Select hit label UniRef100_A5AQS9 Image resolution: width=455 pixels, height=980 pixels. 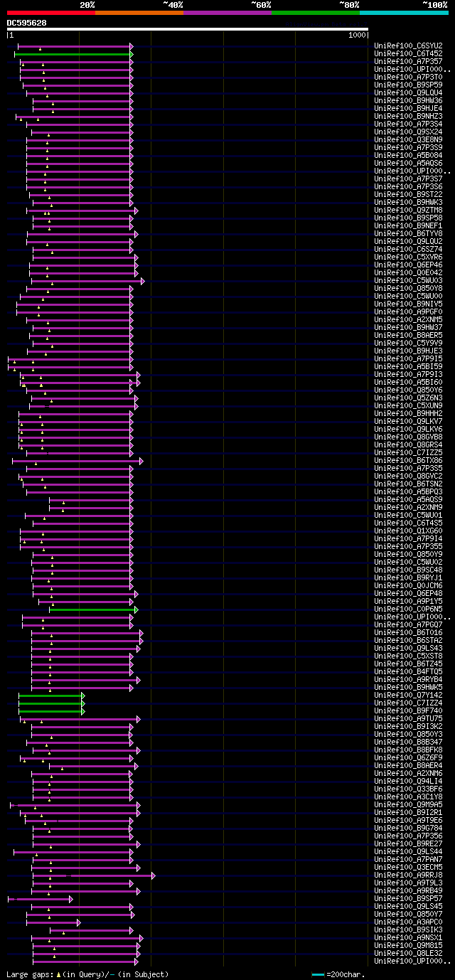pos(408,499)
